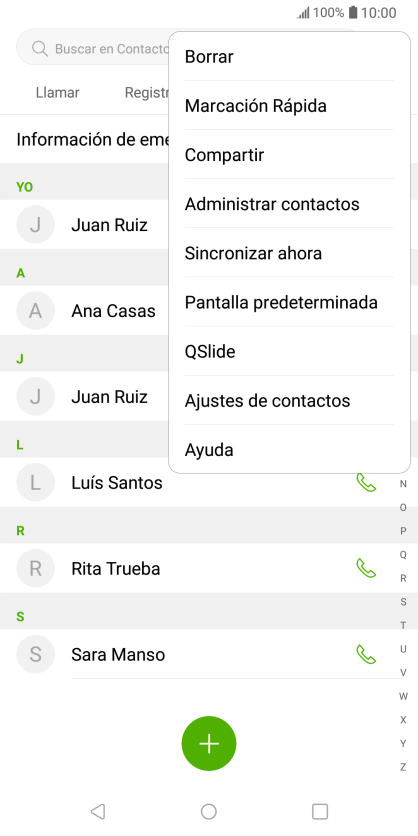Image resolution: width=418 pixels, height=836 pixels.
Task: Switch to the Llamar tab
Action: [x=58, y=92]
